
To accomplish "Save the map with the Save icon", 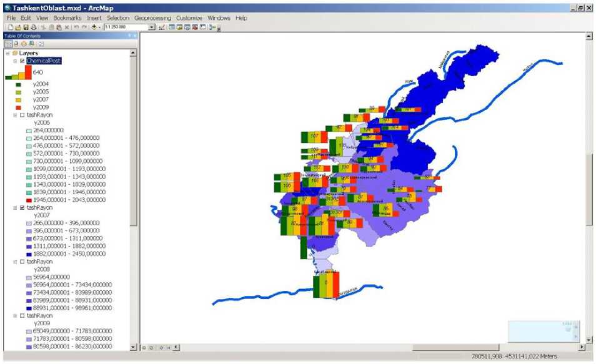I will (x=26, y=27).
